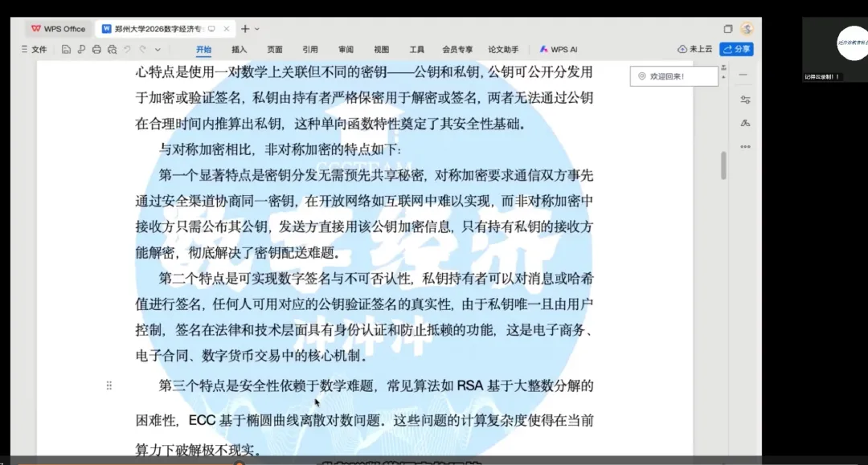This screenshot has width=868, height=465.
Task: Click the word RSA in the document
Action: [x=470, y=385]
